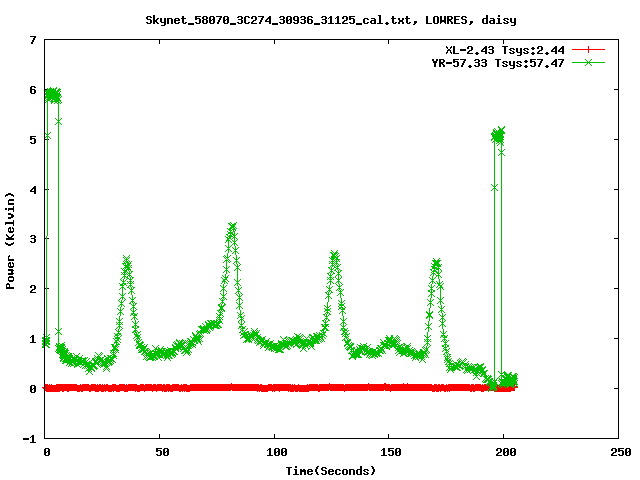Click the x-axis tick label 50
Image resolution: width=640 pixels, height=480 pixels.
coord(162,452)
